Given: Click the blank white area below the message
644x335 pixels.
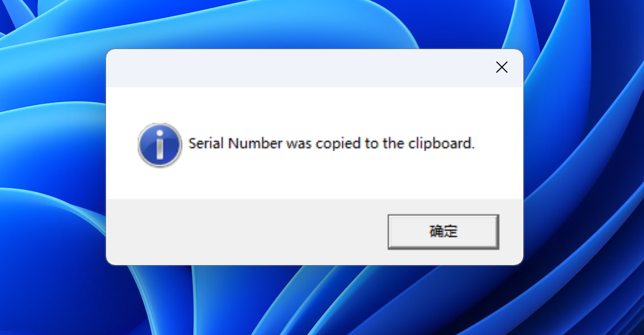Looking at the screenshot, I should pos(315,179).
